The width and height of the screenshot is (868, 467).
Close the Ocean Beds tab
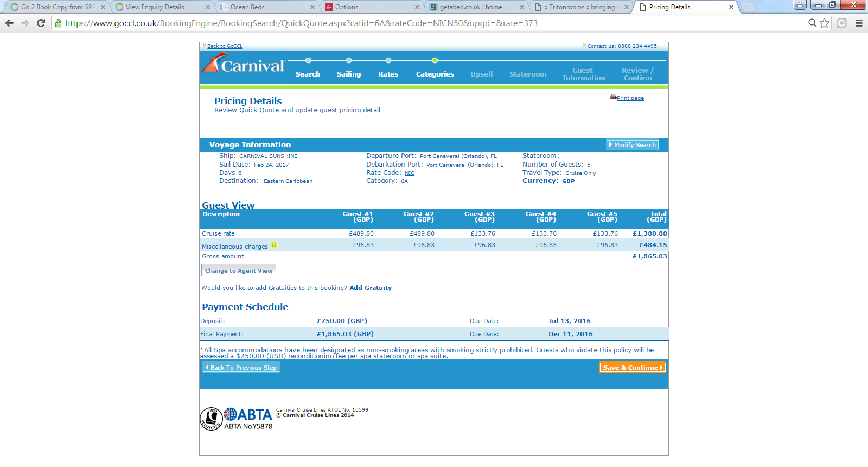tap(312, 7)
